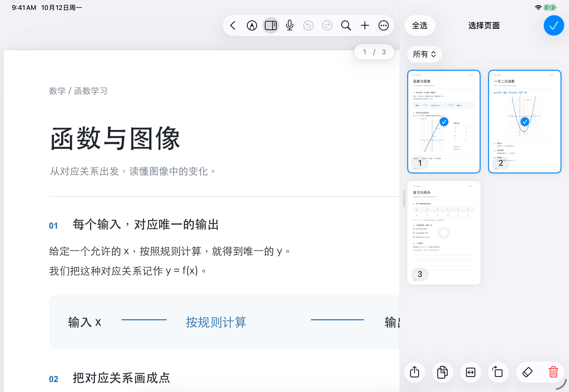Image resolution: width=569 pixels, height=392 pixels.
Task: Tap the 选择页面 panel title
Action: [x=484, y=25]
